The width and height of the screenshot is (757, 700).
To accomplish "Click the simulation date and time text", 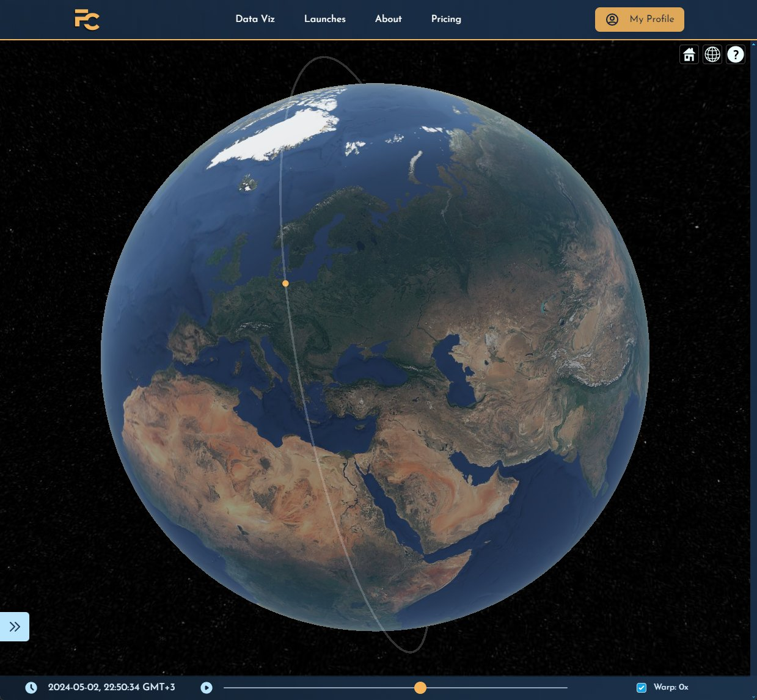I will 111,687.
